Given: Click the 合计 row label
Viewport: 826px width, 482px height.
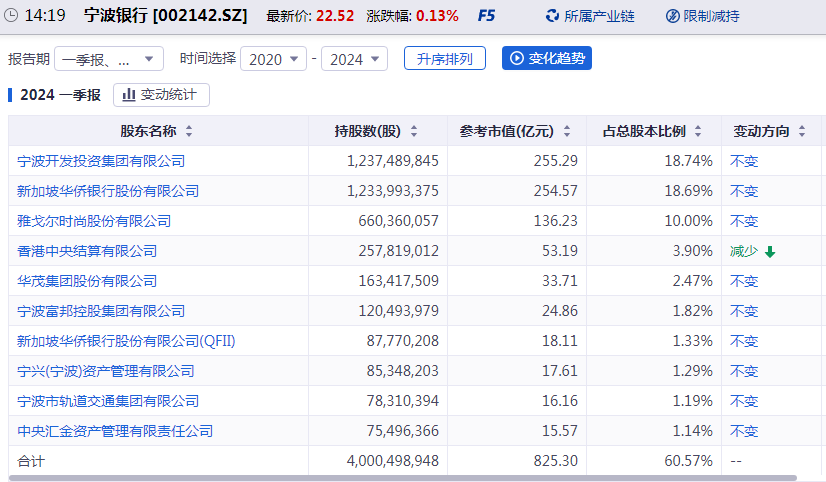Looking at the screenshot, I should tap(31, 461).
